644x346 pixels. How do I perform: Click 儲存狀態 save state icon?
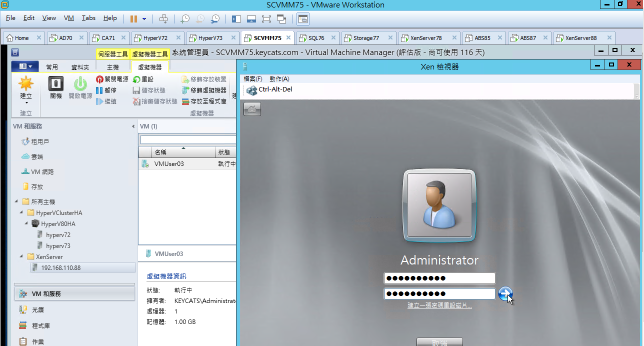(x=136, y=90)
